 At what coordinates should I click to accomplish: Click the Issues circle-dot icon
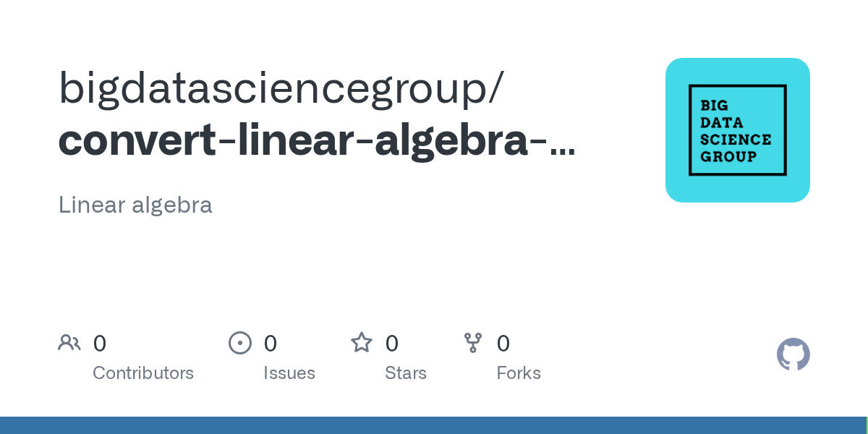240,343
